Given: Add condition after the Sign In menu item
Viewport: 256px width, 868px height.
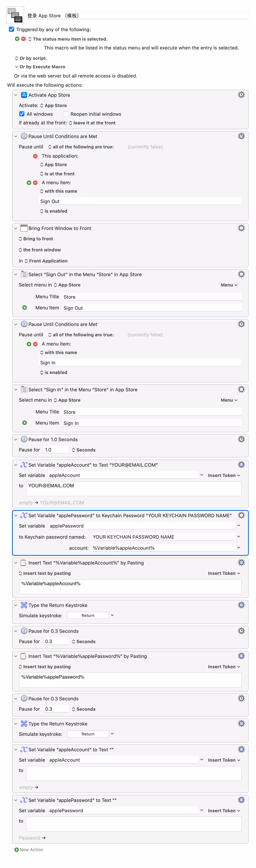Looking at the screenshot, I should [x=29, y=344].
